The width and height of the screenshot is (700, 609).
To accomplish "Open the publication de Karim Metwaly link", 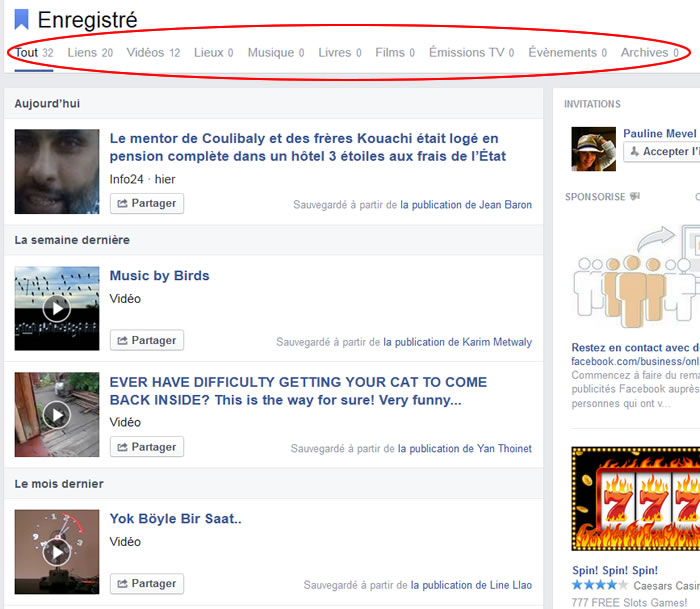I will coord(457,342).
